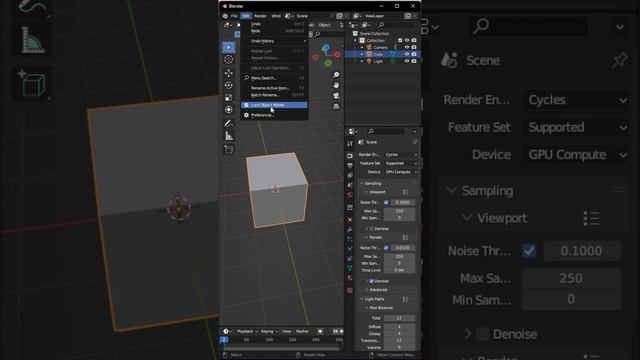The image size is (640, 360).
Task: Choose Undo from the Edit menu
Action: tap(274, 24)
